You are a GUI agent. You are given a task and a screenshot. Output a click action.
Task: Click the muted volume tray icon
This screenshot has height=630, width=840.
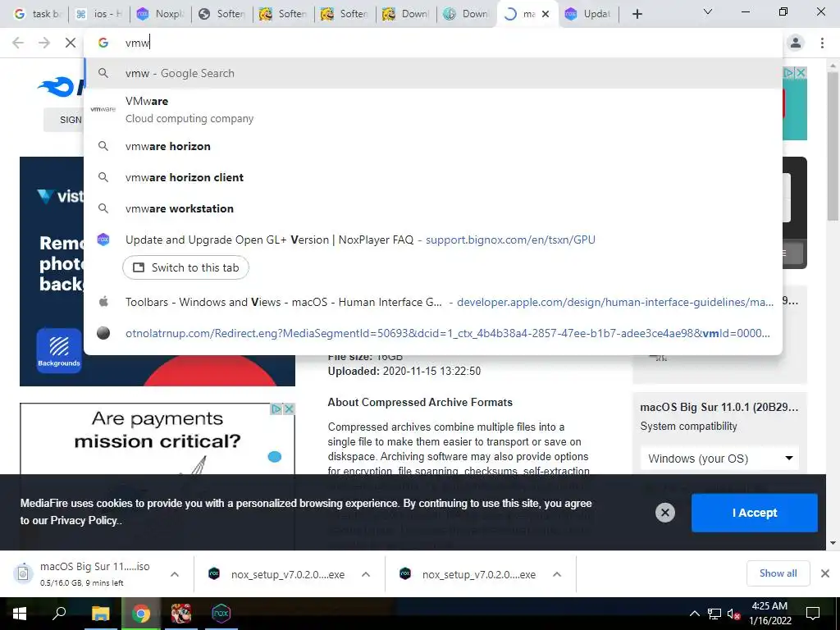(x=733, y=614)
